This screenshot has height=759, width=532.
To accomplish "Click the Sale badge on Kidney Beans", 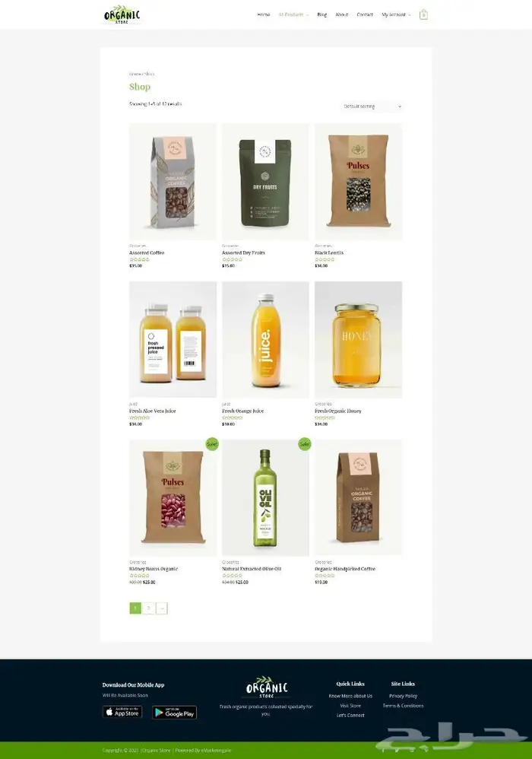I will (x=212, y=443).
